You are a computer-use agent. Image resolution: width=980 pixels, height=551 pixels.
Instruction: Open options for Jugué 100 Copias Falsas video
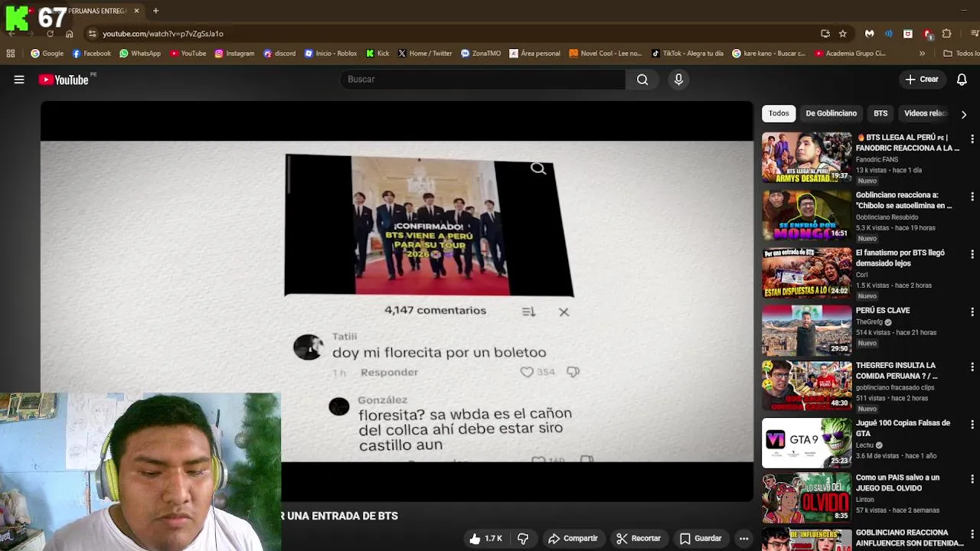click(x=972, y=425)
